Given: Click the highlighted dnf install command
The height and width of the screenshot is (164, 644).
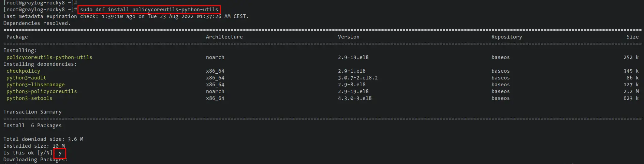Looking at the screenshot, I should point(149,10).
